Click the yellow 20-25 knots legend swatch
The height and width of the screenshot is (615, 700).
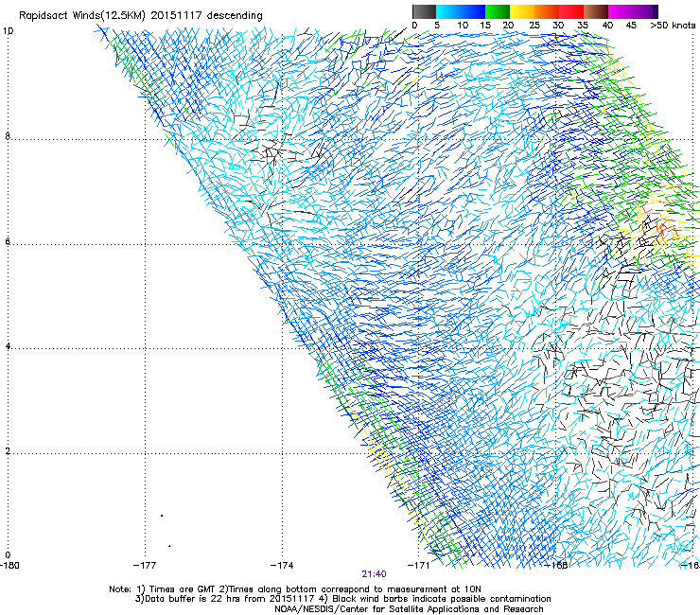522,11
